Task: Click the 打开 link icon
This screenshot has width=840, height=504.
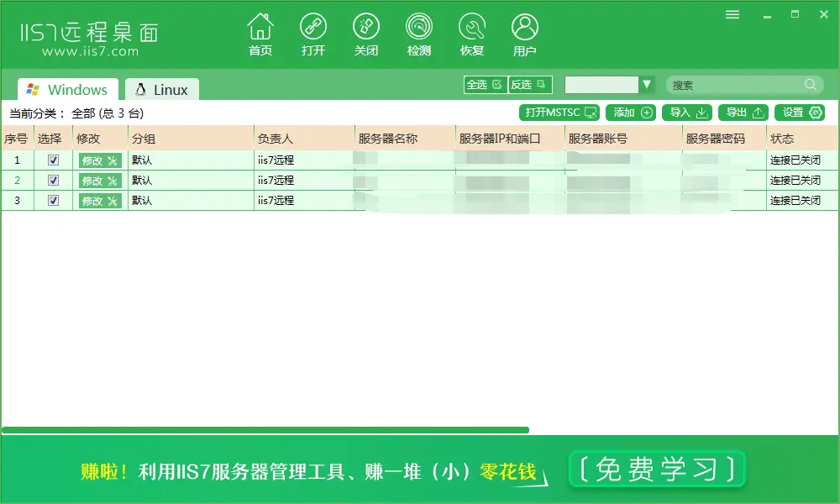Action: (312, 34)
